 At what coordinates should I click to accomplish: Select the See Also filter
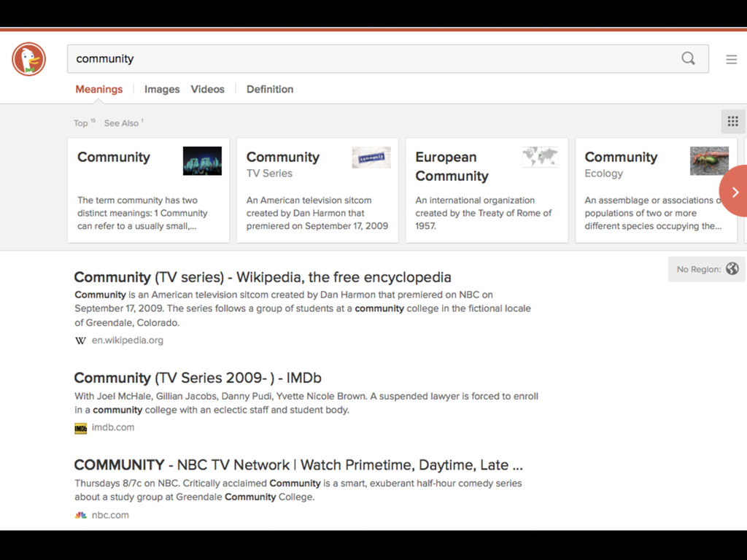[123, 122]
